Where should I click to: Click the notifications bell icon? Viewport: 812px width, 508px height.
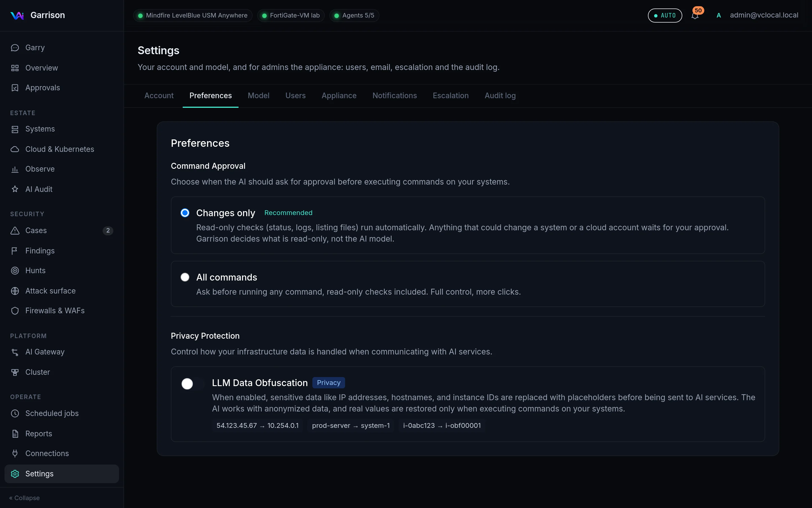click(x=695, y=16)
